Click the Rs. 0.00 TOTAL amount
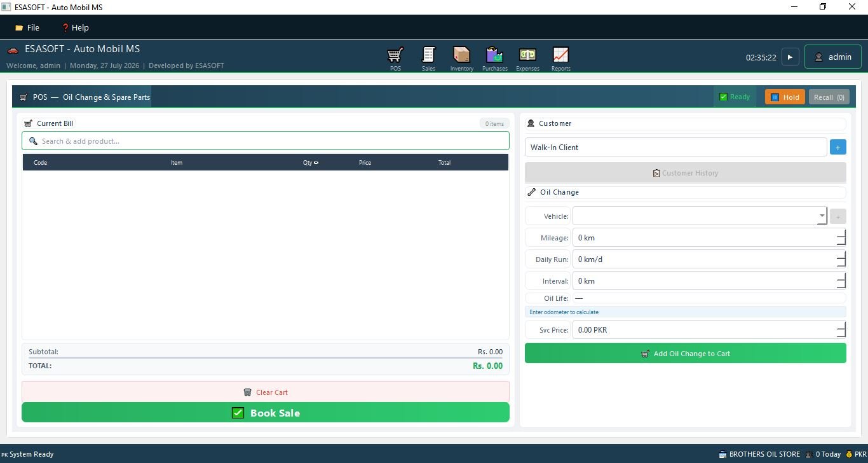868x463 pixels. tap(487, 366)
